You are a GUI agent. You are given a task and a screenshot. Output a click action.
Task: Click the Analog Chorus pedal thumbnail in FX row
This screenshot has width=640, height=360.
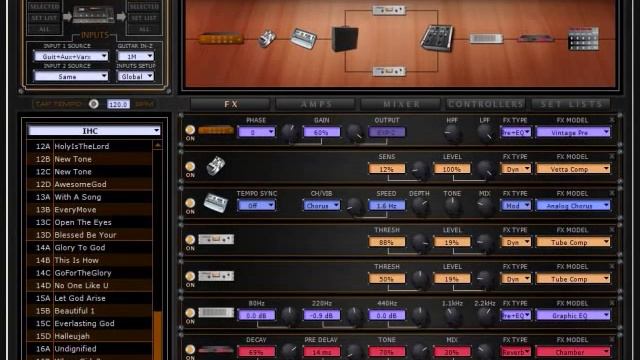216,203
